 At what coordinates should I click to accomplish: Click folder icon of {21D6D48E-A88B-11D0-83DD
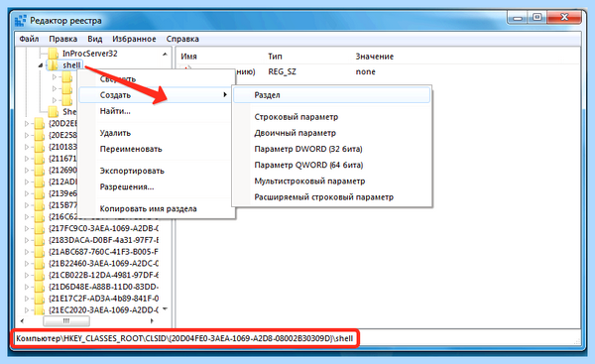(39, 287)
